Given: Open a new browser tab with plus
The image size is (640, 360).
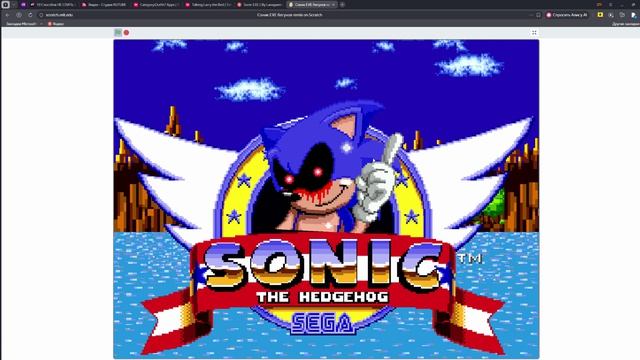Looking at the screenshot, I should point(342,4).
